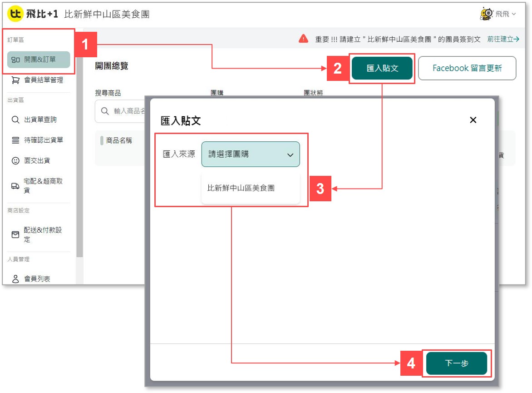
Task: Click the 商品名稱 column header
Action: [119, 141]
